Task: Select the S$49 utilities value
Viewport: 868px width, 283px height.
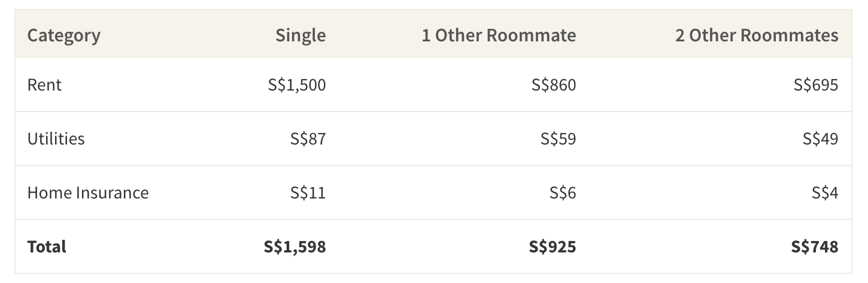Action: point(821,139)
